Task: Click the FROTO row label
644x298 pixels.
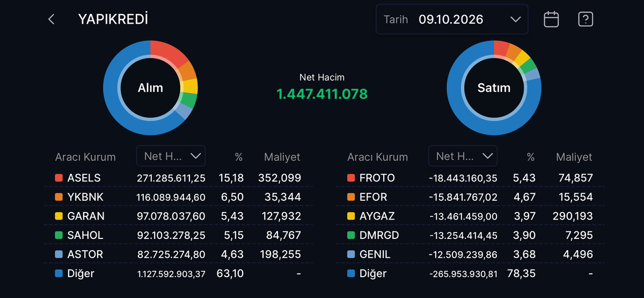Action: 377,178
